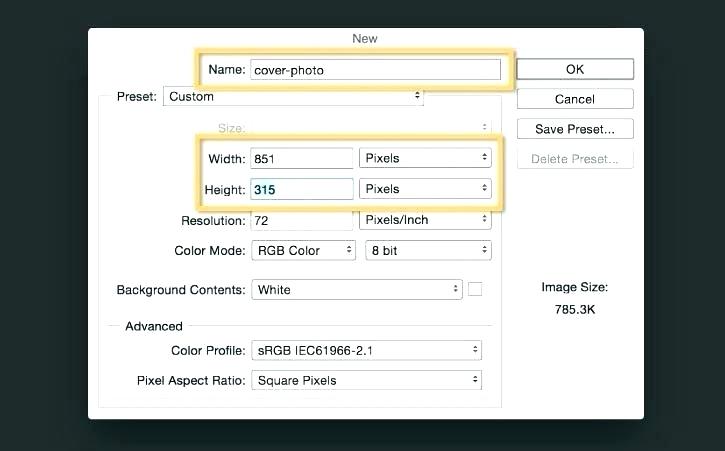Open the Color Mode dropdown
This screenshot has height=451, width=725.
pyautogui.click(x=303, y=251)
